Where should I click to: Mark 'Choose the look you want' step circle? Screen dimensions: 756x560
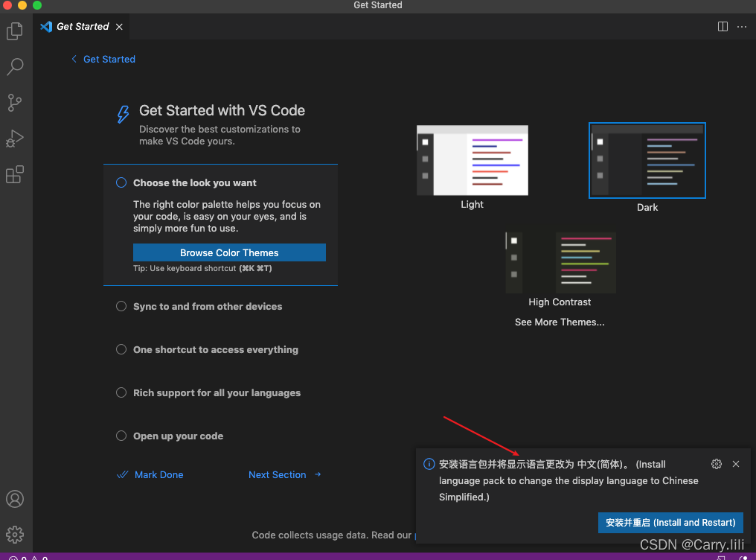(x=121, y=182)
